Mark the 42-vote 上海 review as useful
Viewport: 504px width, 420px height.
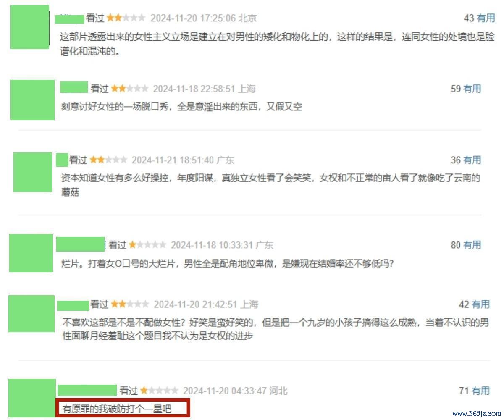(x=481, y=304)
